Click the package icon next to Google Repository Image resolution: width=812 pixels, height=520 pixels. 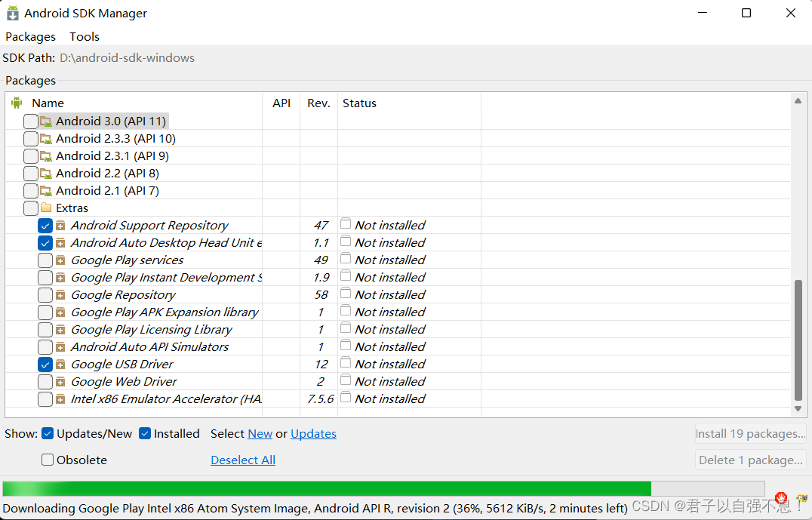[60, 295]
